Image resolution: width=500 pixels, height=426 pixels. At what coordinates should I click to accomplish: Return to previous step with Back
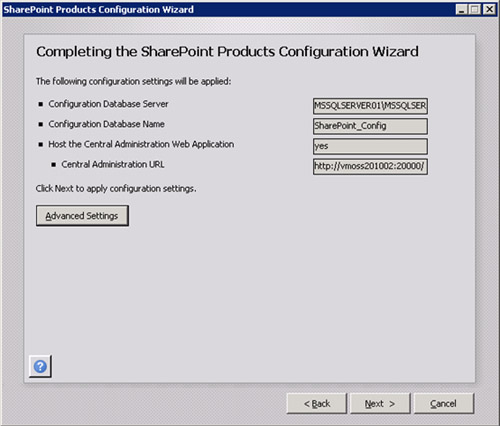pos(317,404)
